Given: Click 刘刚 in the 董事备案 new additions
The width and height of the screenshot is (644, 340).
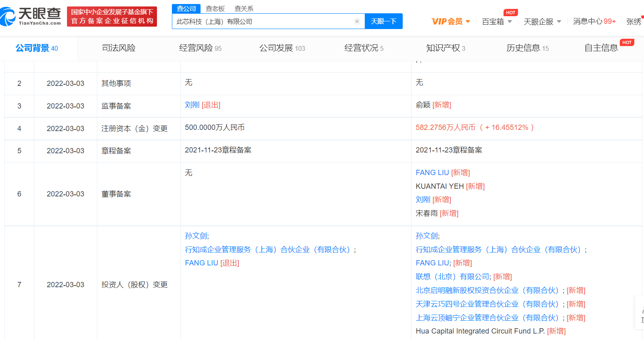Looking at the screenshot, I should point(423,200).
